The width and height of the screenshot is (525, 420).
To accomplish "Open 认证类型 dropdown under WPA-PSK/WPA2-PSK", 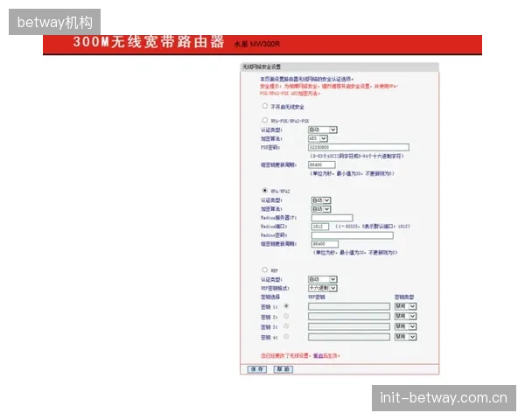I will point(322,129).
